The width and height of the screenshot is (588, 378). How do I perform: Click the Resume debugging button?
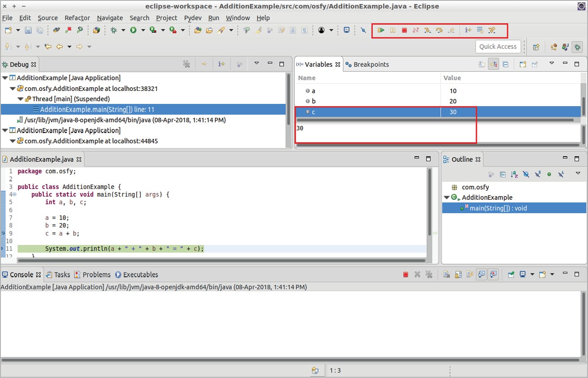click(x=381, y=30)
